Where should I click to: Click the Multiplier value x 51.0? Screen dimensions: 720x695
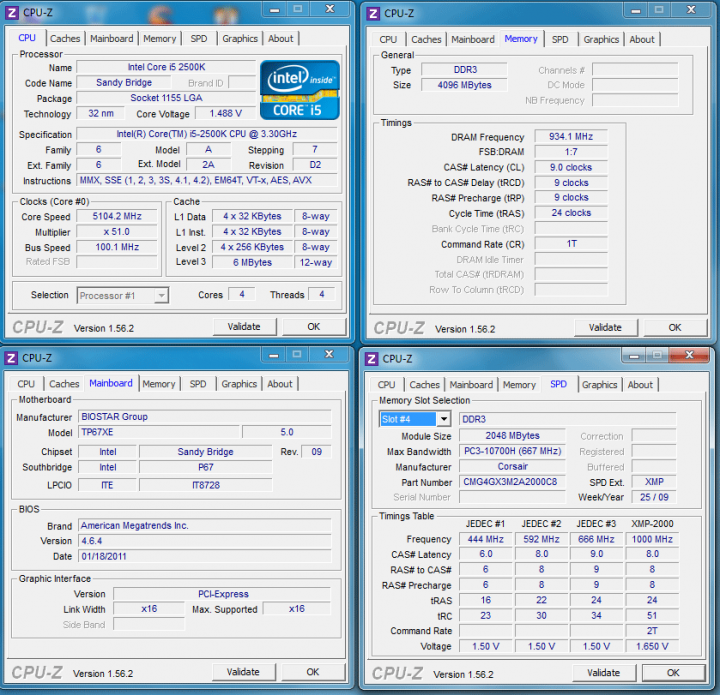coord(117,232)
